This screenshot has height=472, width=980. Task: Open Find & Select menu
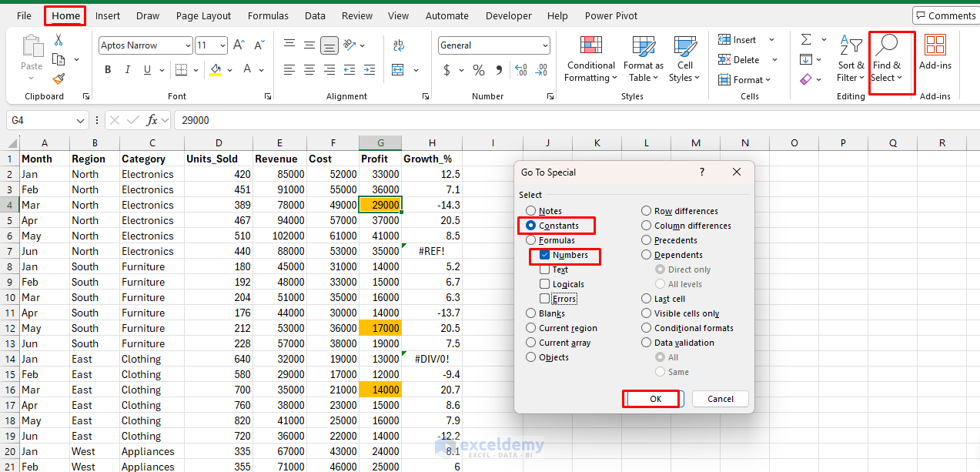[x=887, y=59]
